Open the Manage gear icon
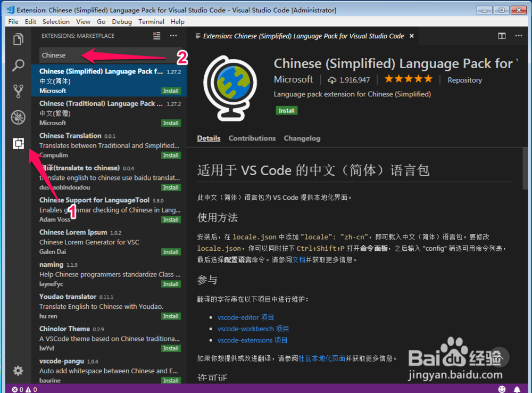The height and width of the screenshot is (393, 532). point(18,370)
